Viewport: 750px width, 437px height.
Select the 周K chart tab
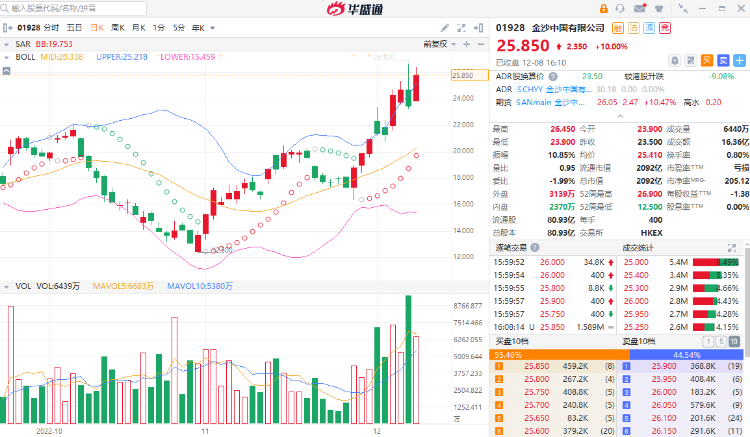pyautogui.click(x=118, y=28)
